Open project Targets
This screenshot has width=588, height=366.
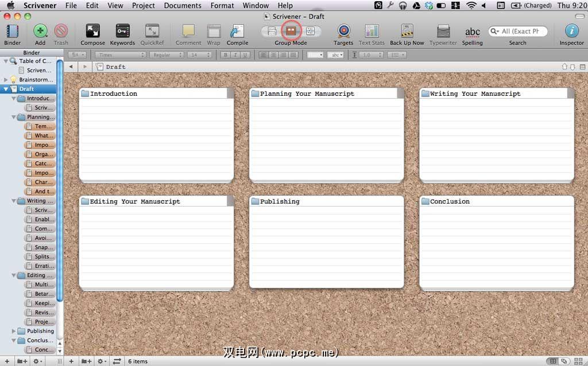point(343,32)
